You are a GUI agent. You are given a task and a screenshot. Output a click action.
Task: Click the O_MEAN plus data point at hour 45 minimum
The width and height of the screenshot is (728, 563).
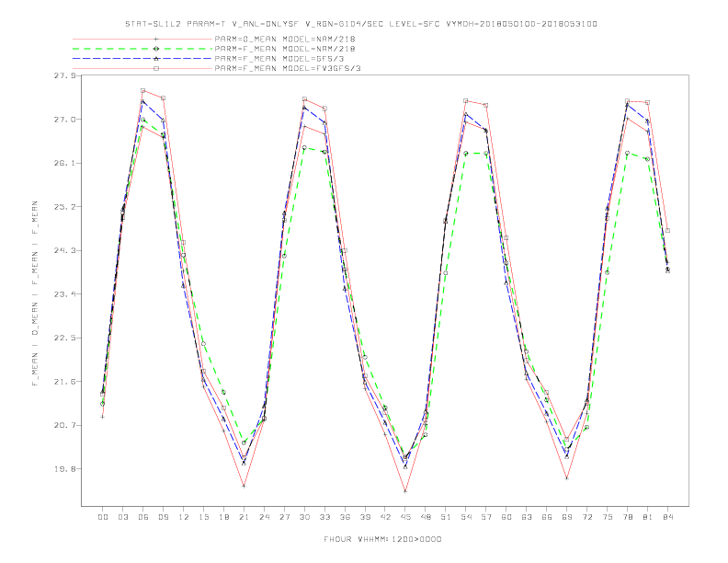point(405,491)
